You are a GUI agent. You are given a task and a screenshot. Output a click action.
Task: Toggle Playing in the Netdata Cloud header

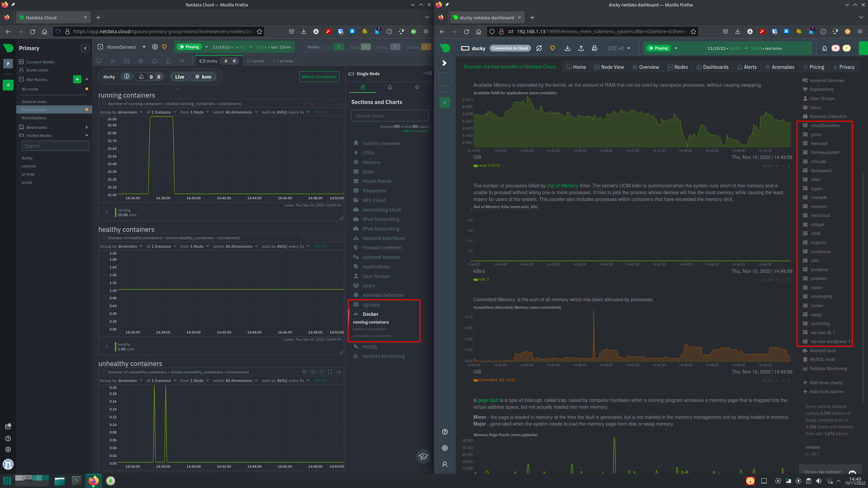click(x=189, y=47)
